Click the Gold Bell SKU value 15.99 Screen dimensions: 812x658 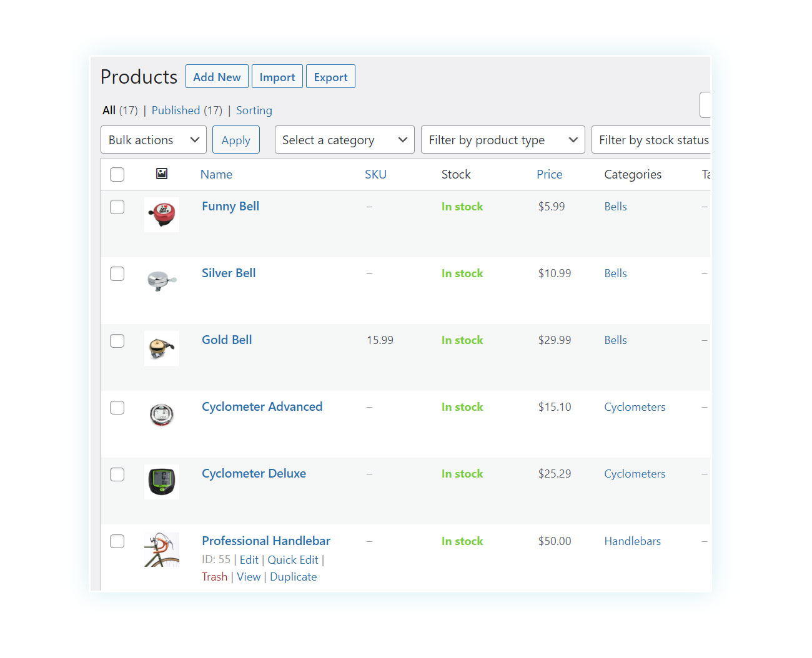[380, 340]
